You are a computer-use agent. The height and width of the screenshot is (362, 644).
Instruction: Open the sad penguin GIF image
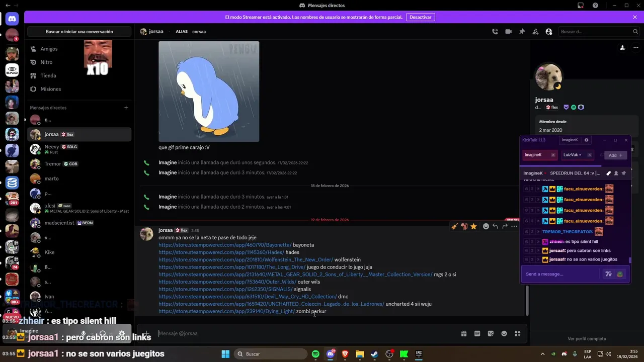[x=209, y=92]
